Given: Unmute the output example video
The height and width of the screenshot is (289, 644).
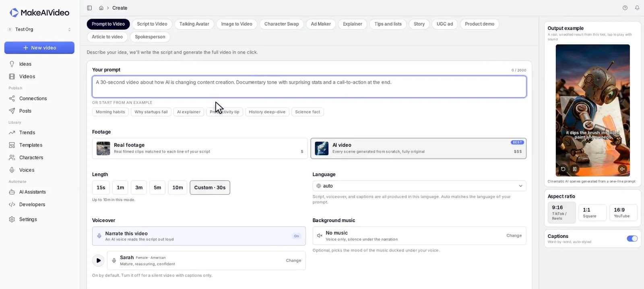Looking at the screenshot, I should tap(622, 169).
